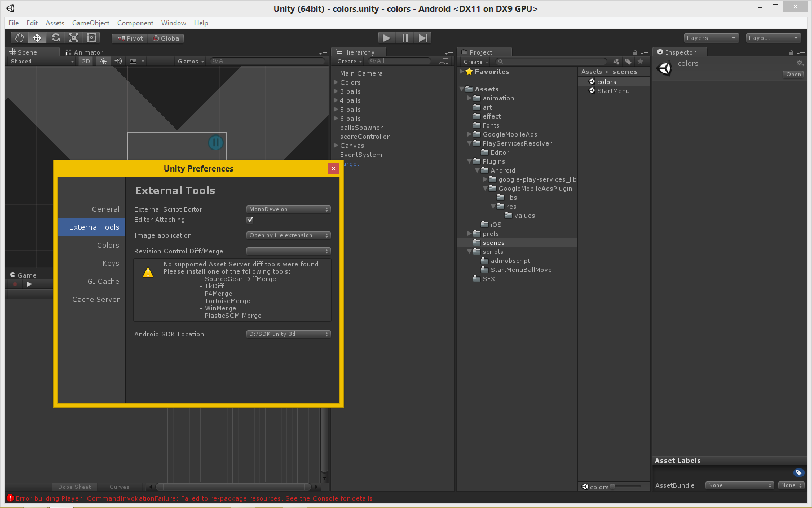Click the Open button in the Inspector

pyautogui.click(x=793, y=75)
